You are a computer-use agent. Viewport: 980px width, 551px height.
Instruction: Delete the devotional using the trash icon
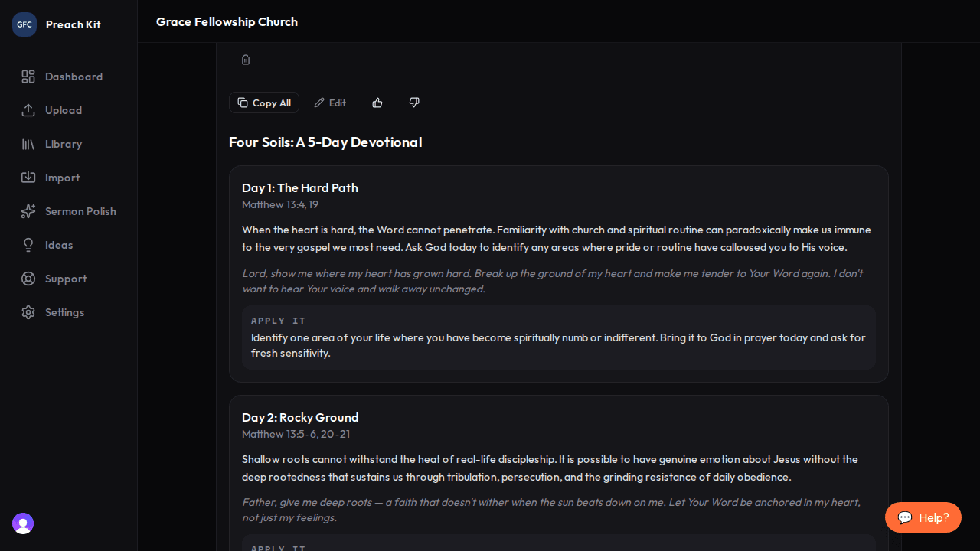click(x=245, y=60)
